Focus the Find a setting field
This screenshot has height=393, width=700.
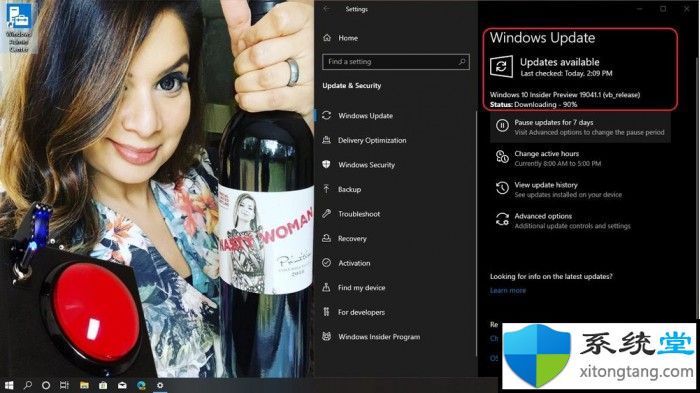coord(396,62)
